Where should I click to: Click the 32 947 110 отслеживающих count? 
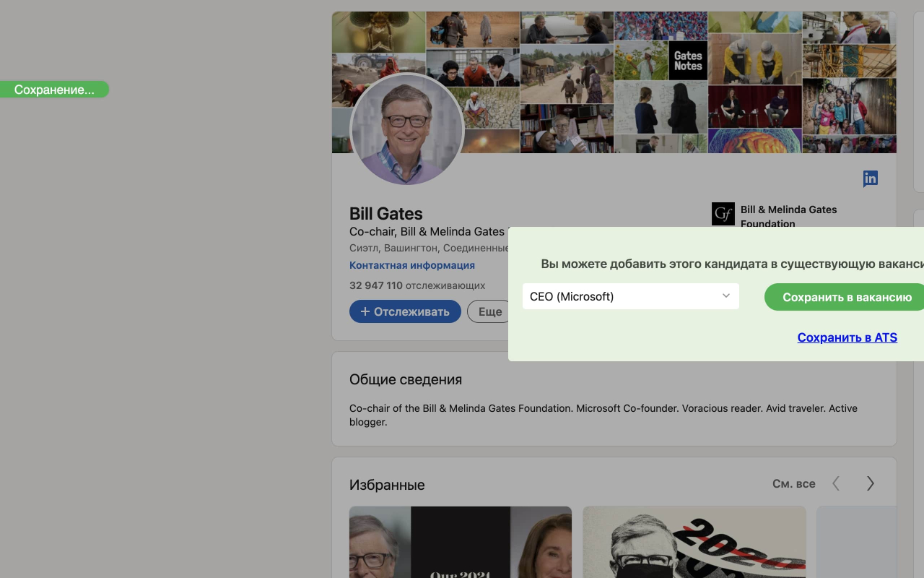click(x=417, y=285)
